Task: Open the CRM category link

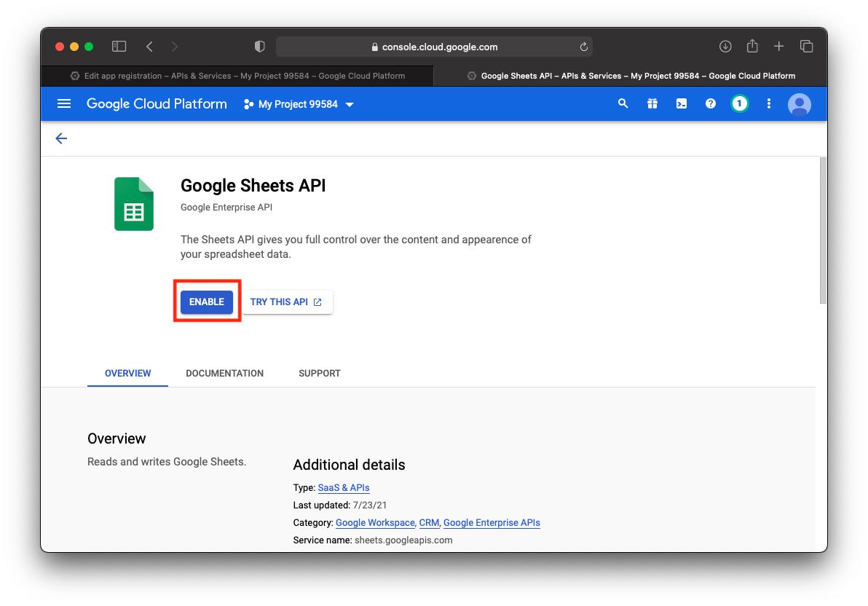Action: 429,522
